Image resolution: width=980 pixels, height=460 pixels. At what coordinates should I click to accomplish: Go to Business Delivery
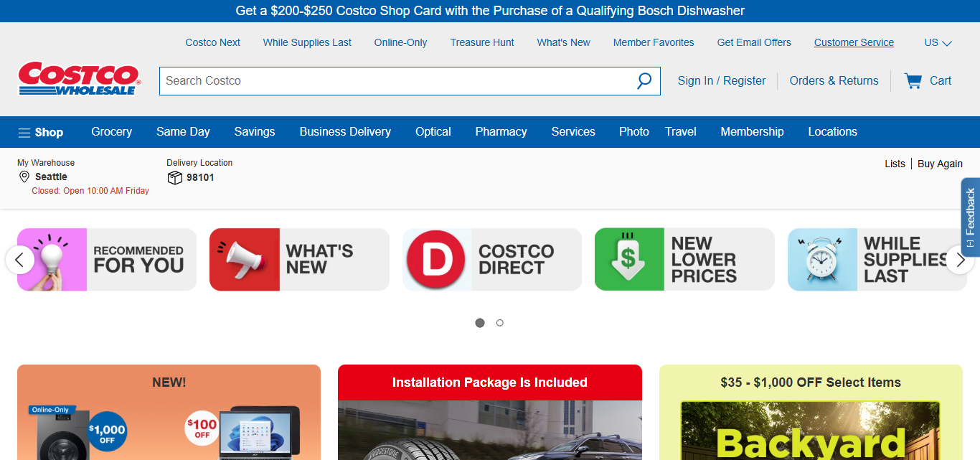tap(345, 131)
